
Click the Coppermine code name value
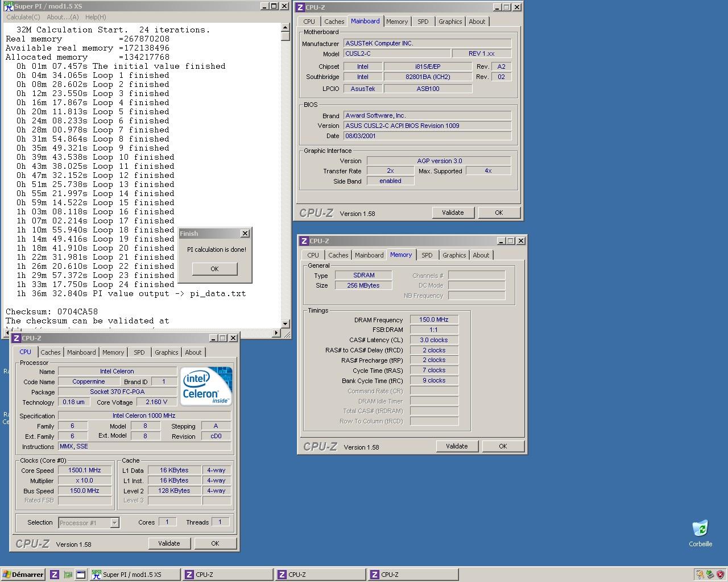pos(89,382)
